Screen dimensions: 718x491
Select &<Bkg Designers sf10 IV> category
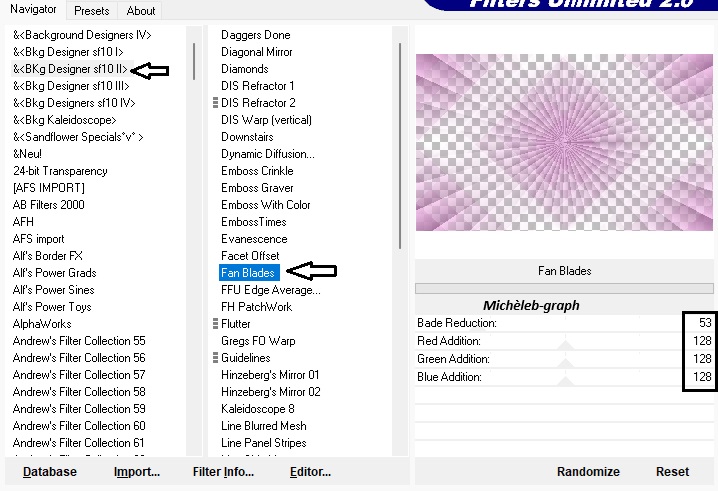tap(74, 103)
